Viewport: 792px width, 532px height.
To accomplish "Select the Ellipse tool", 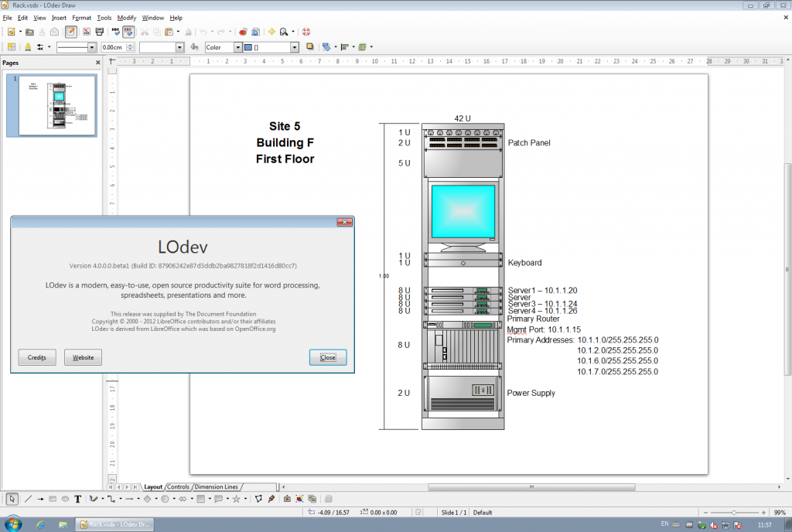I will [x=65, y=498].
